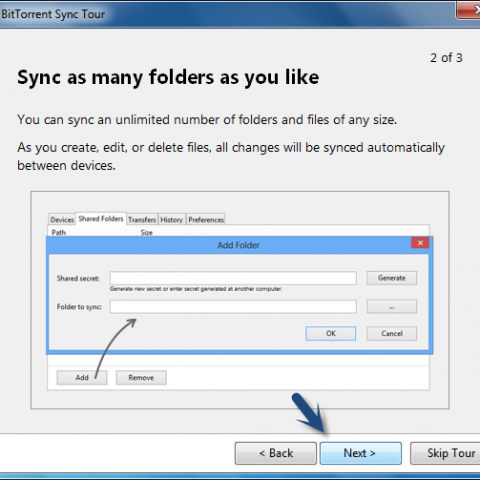The image size is (480, 480).
Task: Click the Remove folder button
Action: pyautogui.click(x=141, y=378)
